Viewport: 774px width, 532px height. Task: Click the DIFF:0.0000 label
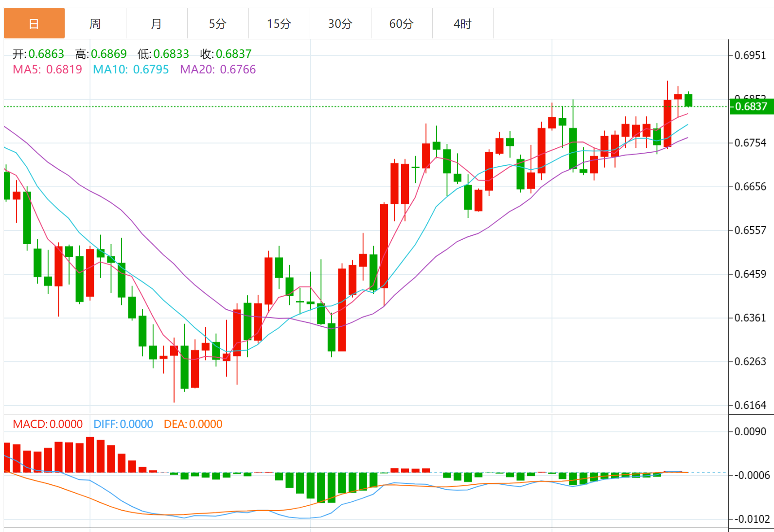click(x=123, y=424)
